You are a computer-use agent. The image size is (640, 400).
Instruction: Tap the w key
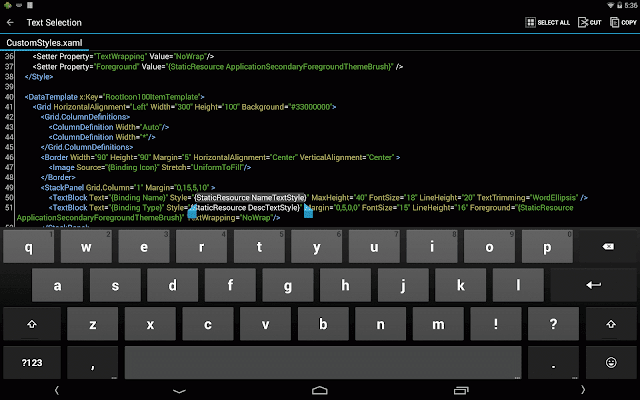86,247
